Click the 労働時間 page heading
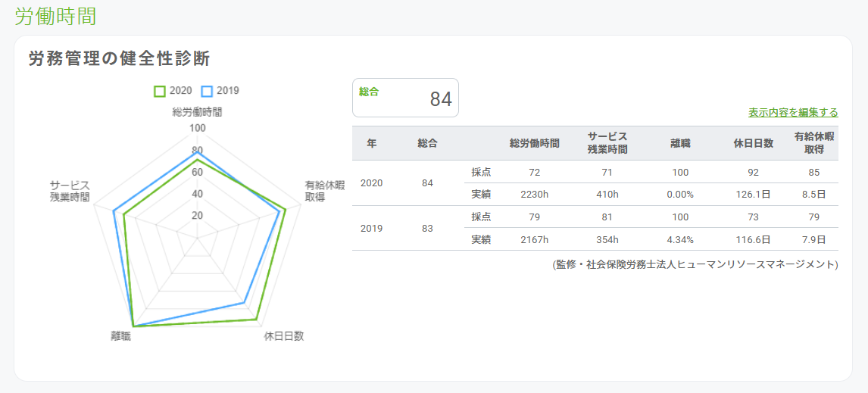This screenshot has height=393, width=868. (x=55, y=16)
